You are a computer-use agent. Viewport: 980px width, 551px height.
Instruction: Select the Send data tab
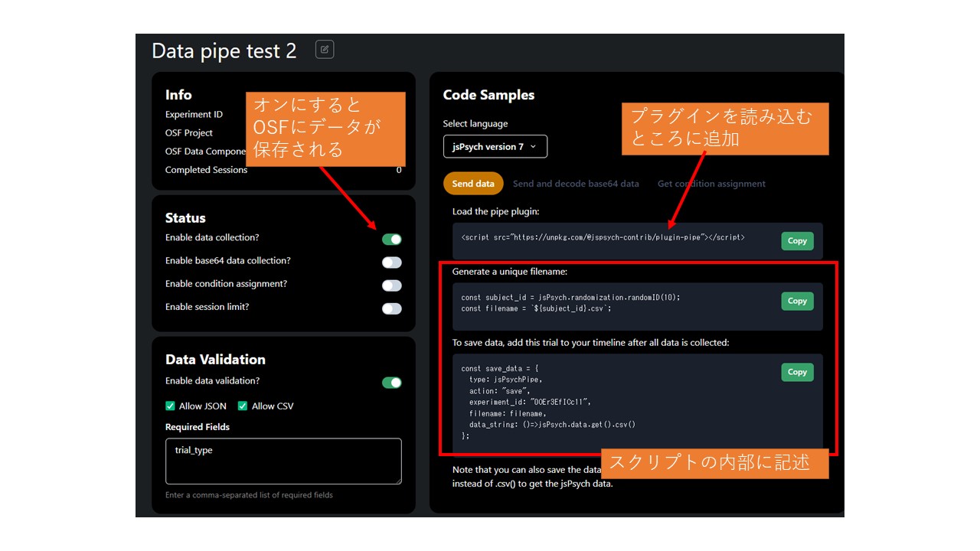coord(473,183)
